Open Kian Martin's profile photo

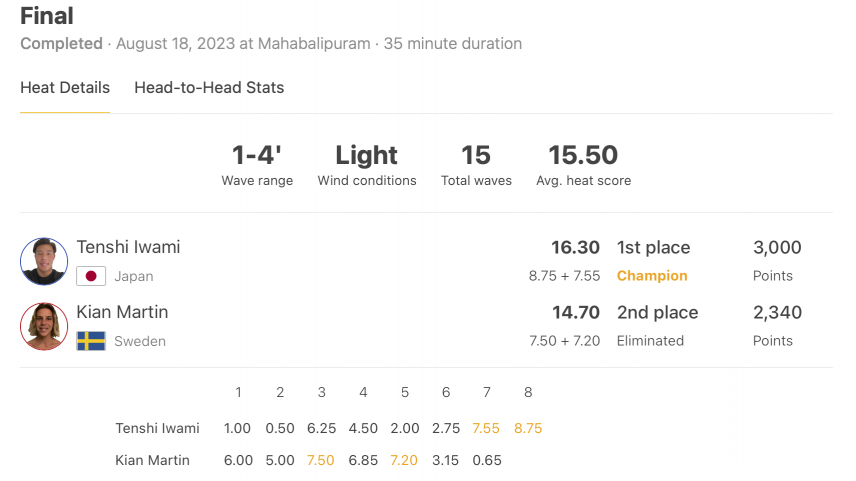tap(44, 326)
